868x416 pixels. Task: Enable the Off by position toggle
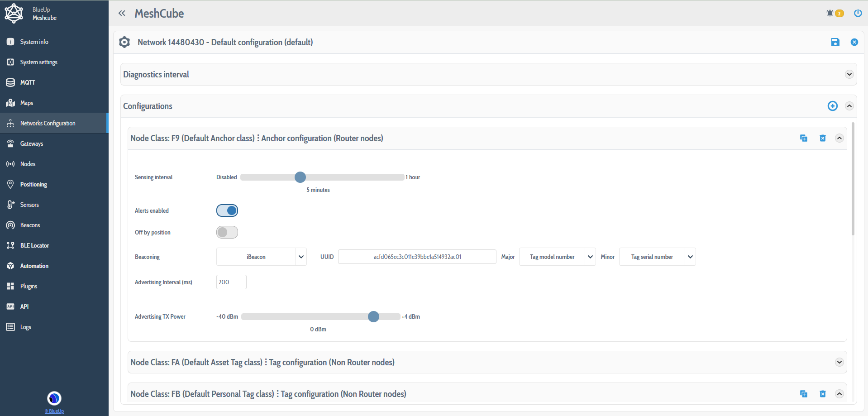tap(227, 232)
